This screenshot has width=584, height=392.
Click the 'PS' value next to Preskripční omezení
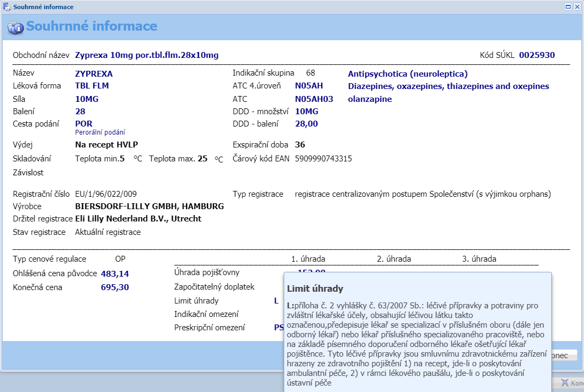[278, 328]
